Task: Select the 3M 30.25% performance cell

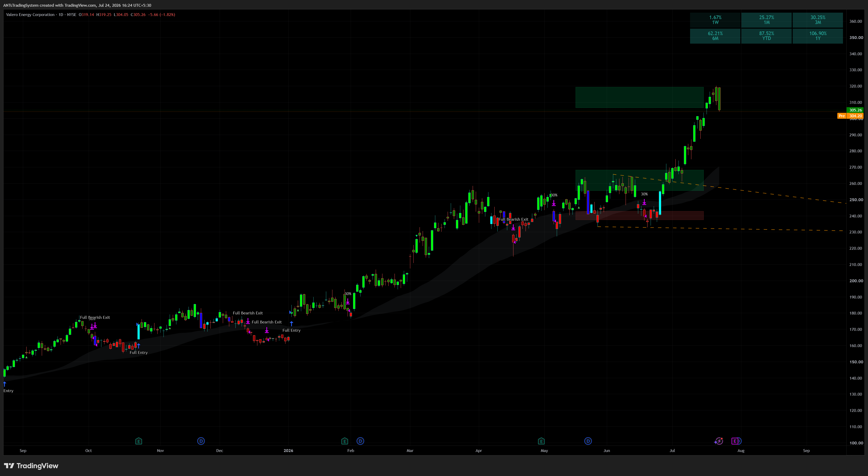Action: pos(818,20)
